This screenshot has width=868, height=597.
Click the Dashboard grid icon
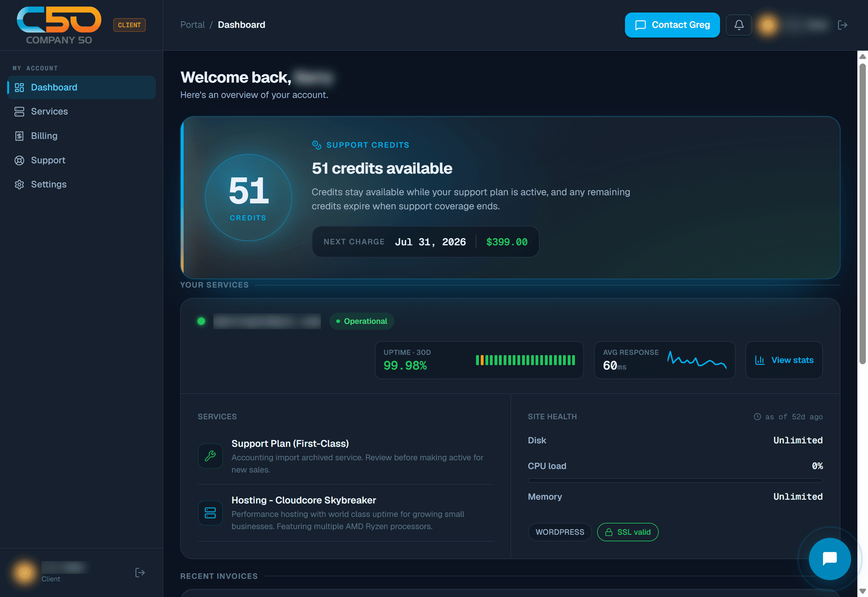tap(19, 88)
